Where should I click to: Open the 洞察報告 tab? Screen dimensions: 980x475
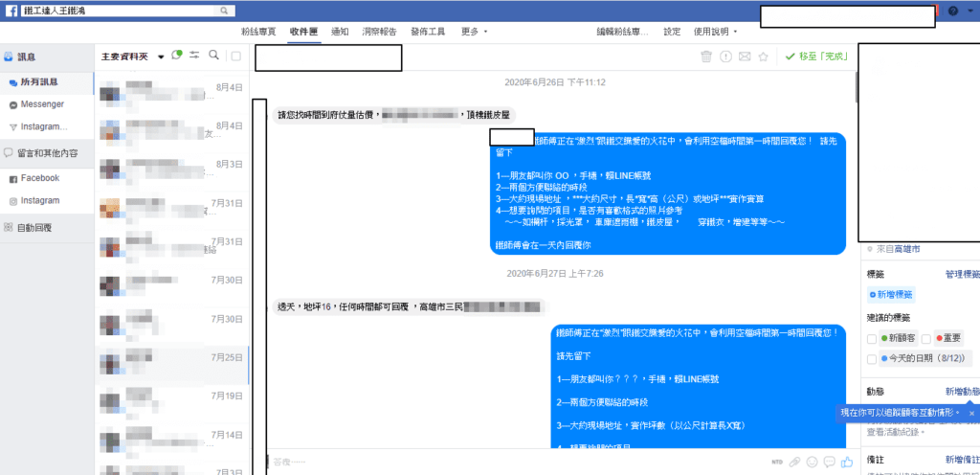coord(380,32)
